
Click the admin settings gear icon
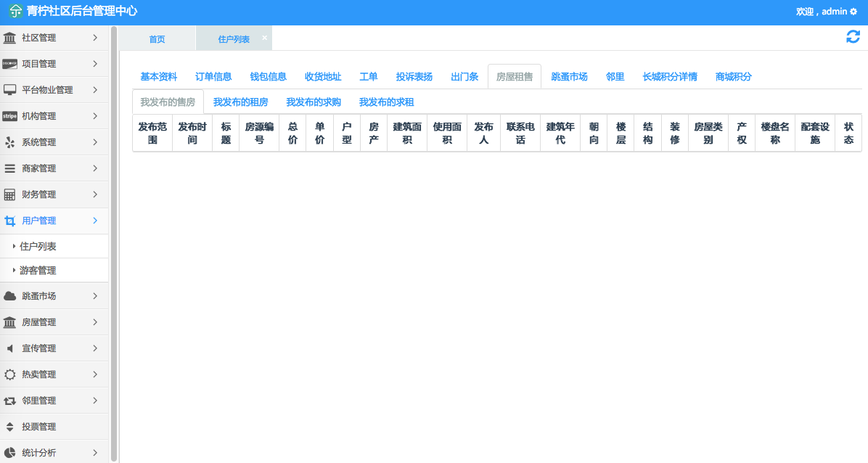pyautogui.click(x=853, y=12)
